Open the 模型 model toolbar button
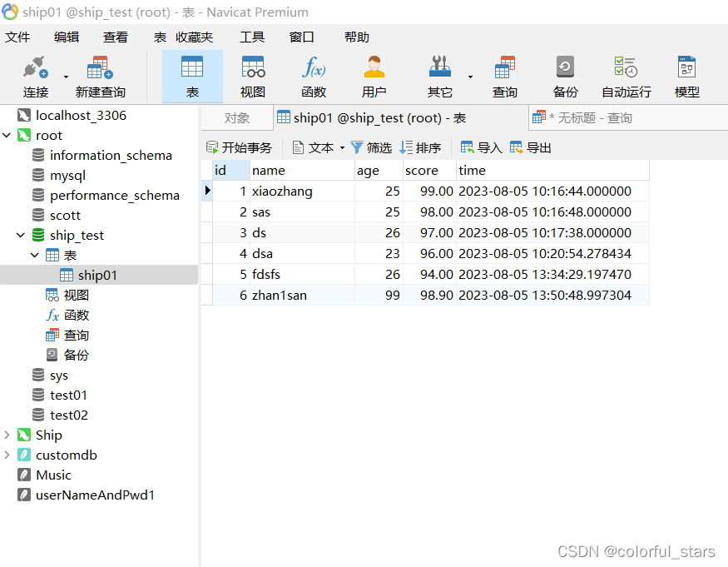The width and height of the screenshot is (728, 567). tap(686, 77)
